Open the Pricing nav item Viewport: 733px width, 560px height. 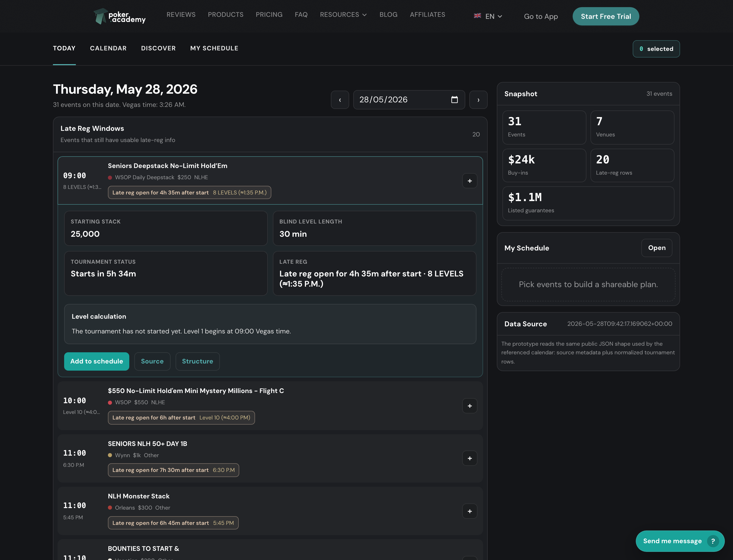(269, 15)
